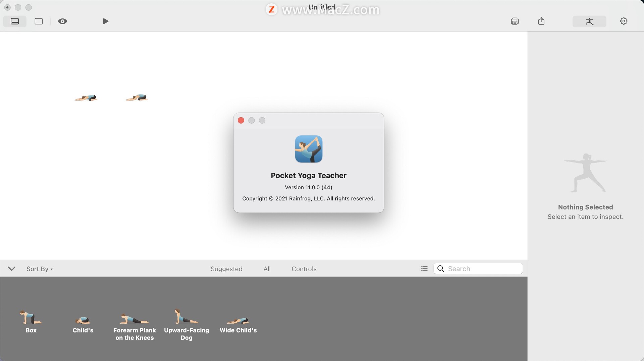Open the settings gear
This screenshot has height=361, width=644.
coord(624,21)
